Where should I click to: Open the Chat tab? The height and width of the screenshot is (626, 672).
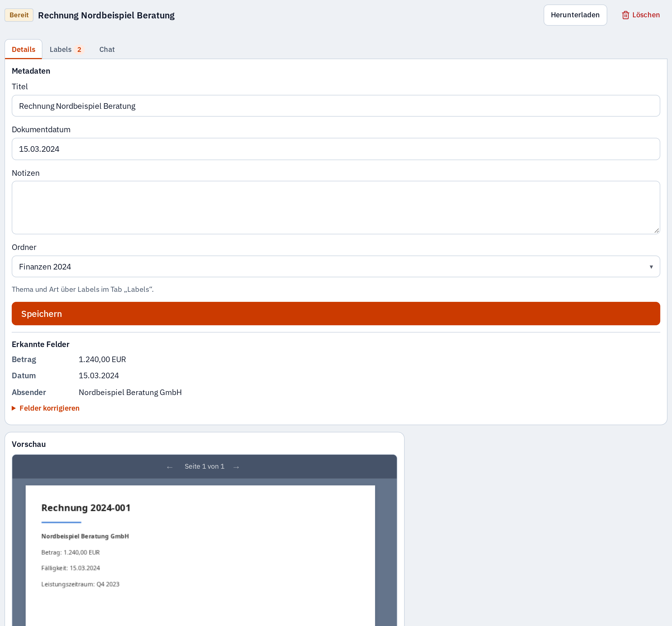tap(107, 49)
